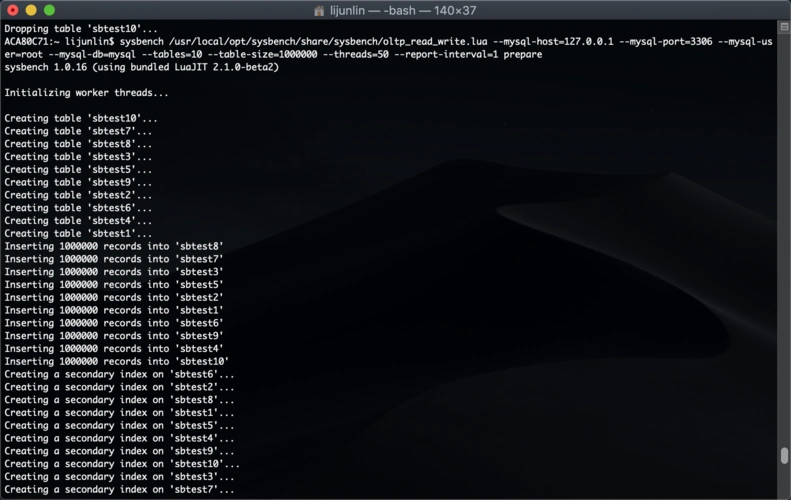
Task: Click the line "Creating table 'sbtest2'..."
Action: pos(78,195)
